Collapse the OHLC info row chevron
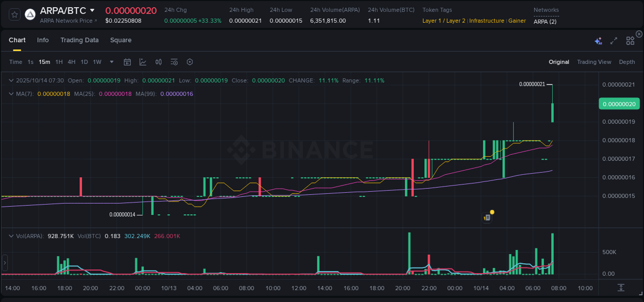Viewport: 644px width, 302px height. tap(10, 80)
